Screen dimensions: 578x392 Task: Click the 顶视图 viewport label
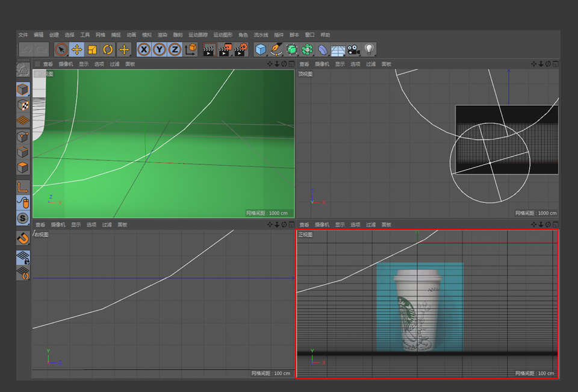[x=305, y=73]
